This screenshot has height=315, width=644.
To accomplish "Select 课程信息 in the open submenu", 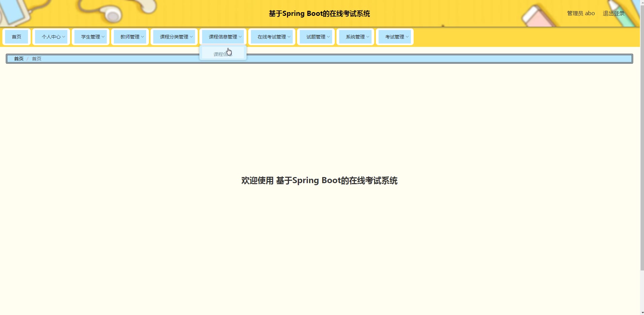I will tap(223, 54).
